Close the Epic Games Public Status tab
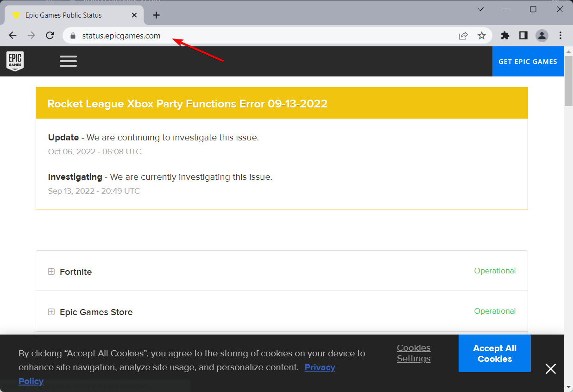This screenshot has width=573, height=392. tap(134, 15)
